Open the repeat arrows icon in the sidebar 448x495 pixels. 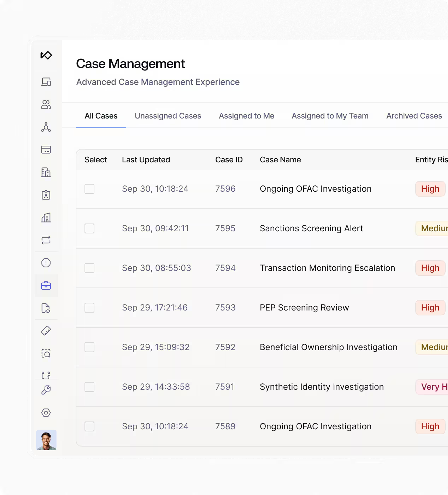[46, 240]
